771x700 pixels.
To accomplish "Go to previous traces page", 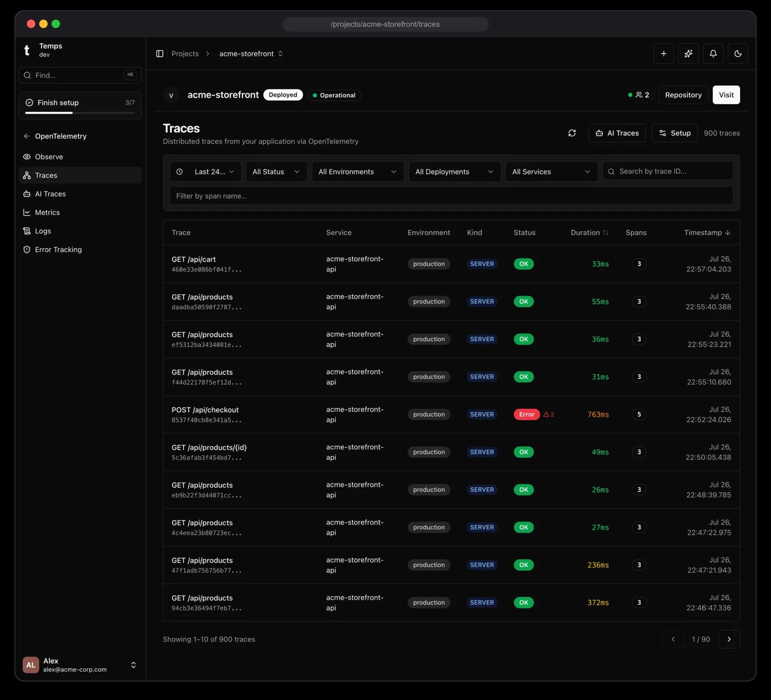I will [x=673, y=639].
